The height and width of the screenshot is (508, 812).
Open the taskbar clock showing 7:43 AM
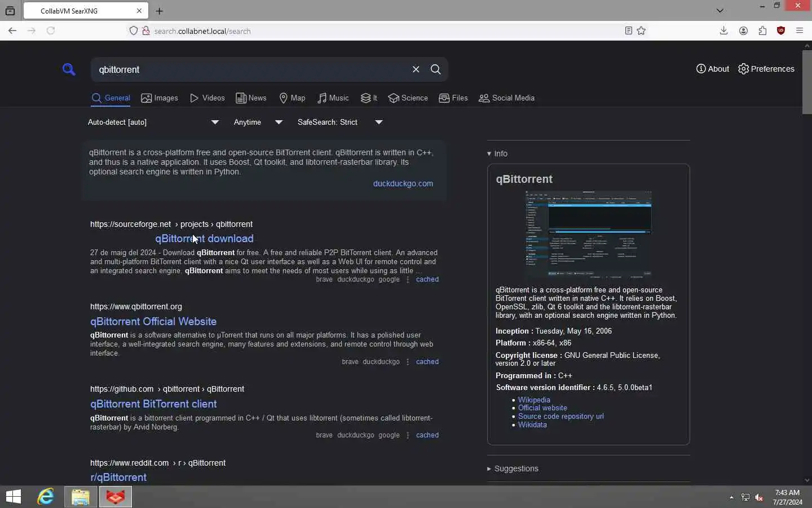[788, 497]
